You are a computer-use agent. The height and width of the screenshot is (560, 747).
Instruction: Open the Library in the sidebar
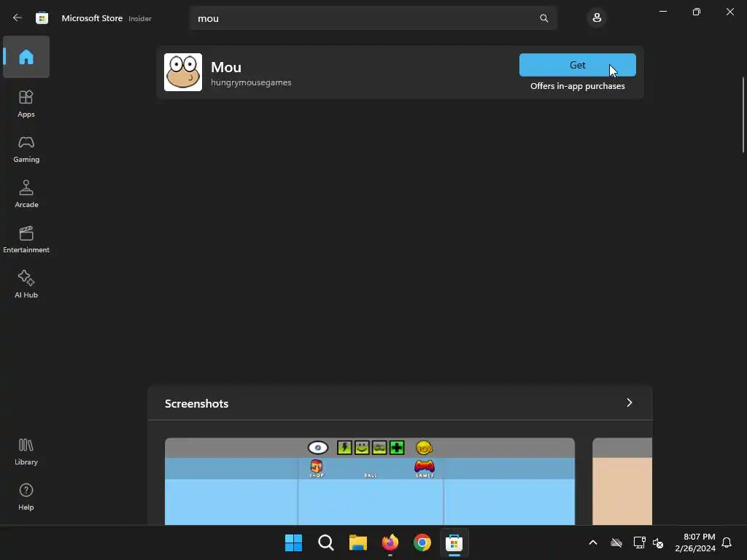[26, 452]
